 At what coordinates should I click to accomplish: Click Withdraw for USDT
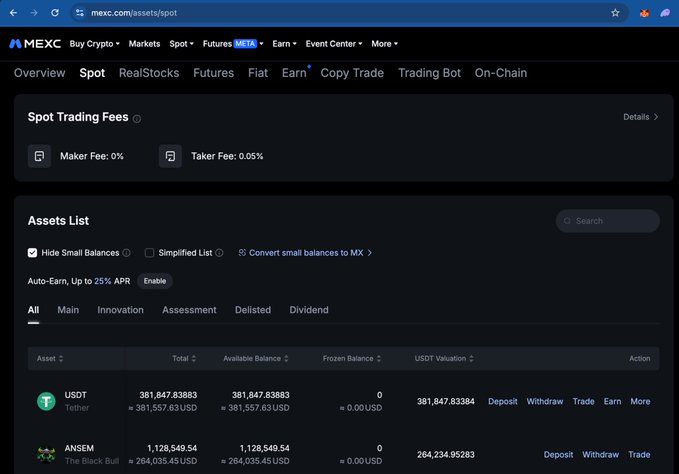[545, 401]
